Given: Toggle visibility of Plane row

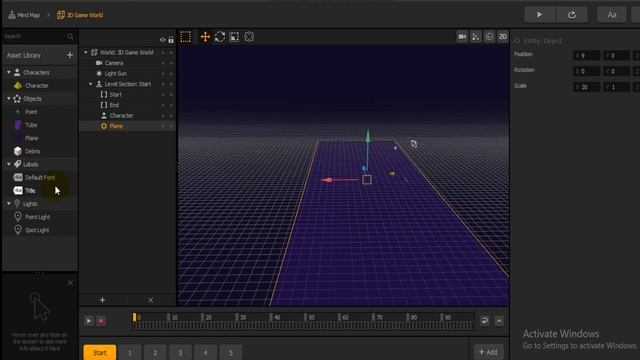Looking at the screenshot, I should [x=163, y=126].
